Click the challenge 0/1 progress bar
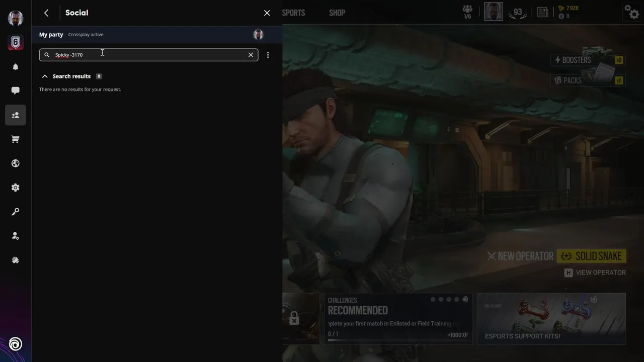Image resolution: width=644 pixels, height=362 pixels. point(397,340)
